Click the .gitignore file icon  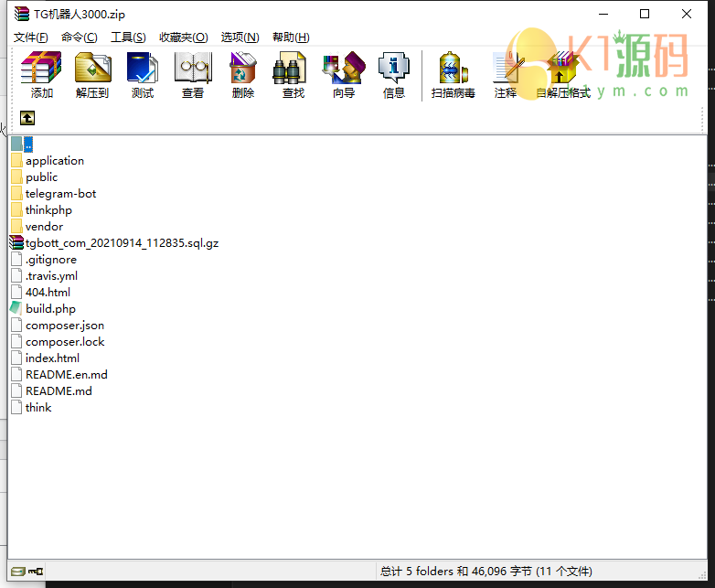pos(16,259)
